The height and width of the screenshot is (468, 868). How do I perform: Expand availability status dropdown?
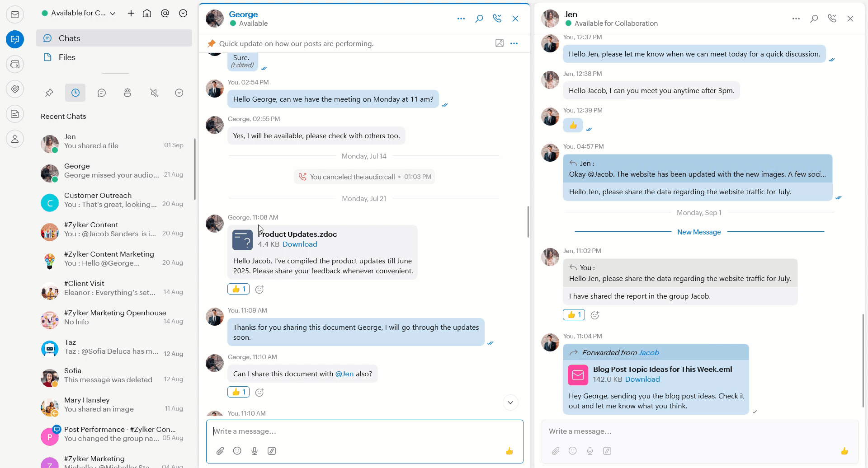pos(113,13)
